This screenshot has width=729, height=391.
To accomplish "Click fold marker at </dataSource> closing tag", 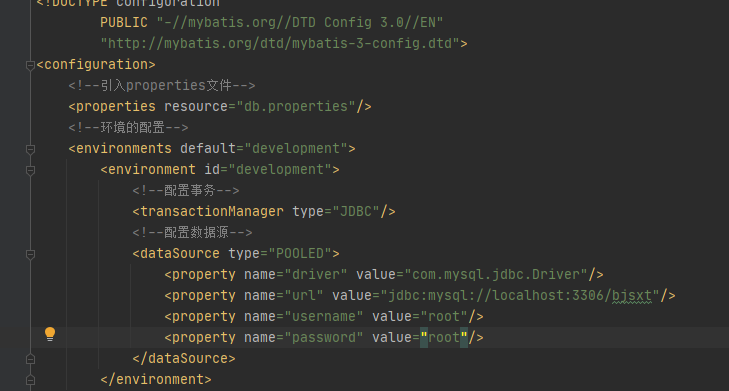I will click(30, 359).
